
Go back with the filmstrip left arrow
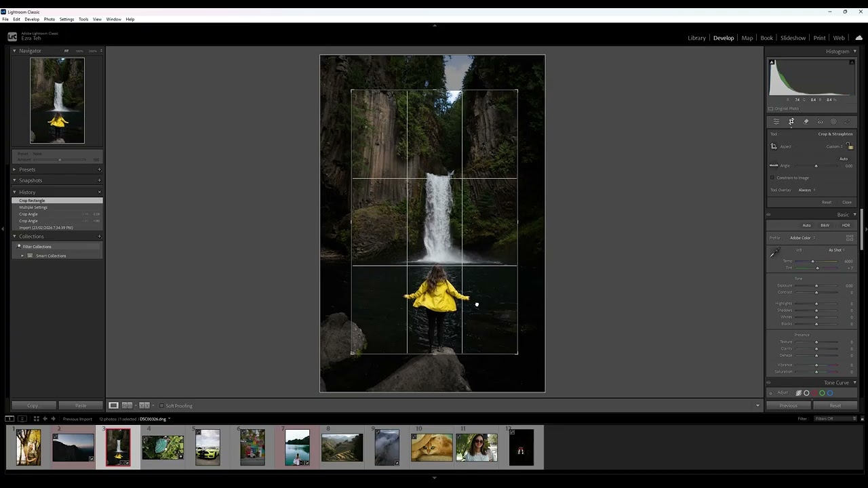click(x=45, y=419)
